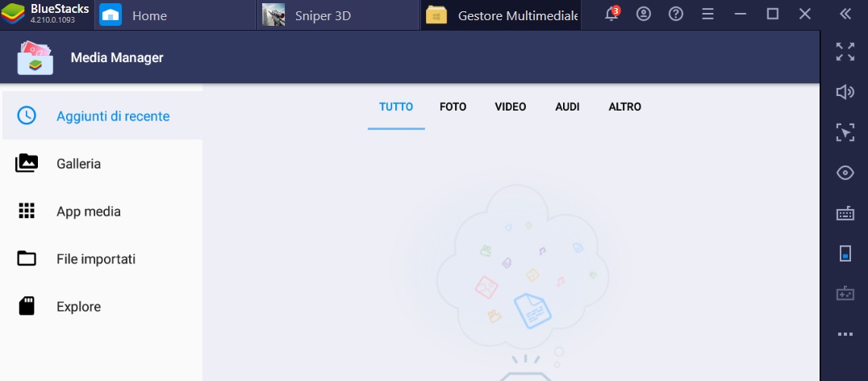Screen dimensions: 868x381
Task: Click the volume speaker icon
Action: [x=845, y=92]
